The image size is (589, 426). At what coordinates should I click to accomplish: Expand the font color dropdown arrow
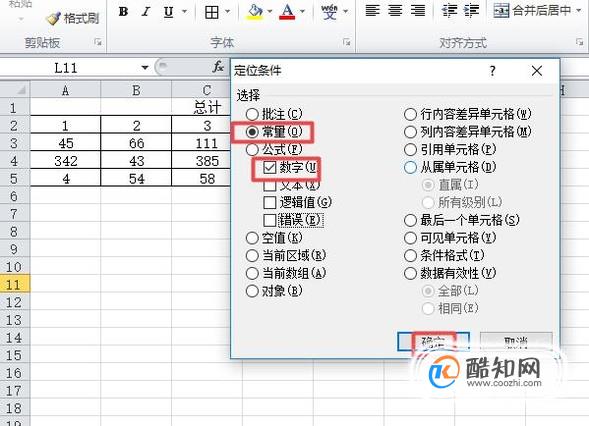(303, 12)
